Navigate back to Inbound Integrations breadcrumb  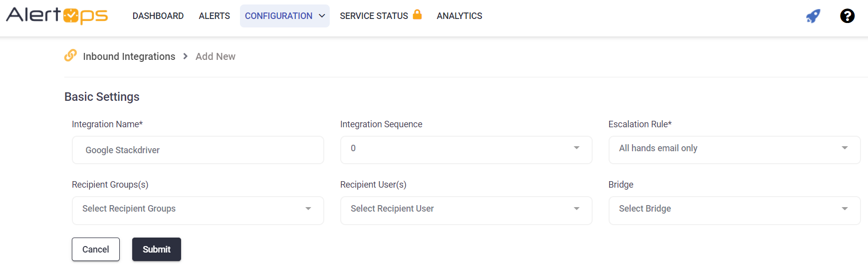coord(129,56)
